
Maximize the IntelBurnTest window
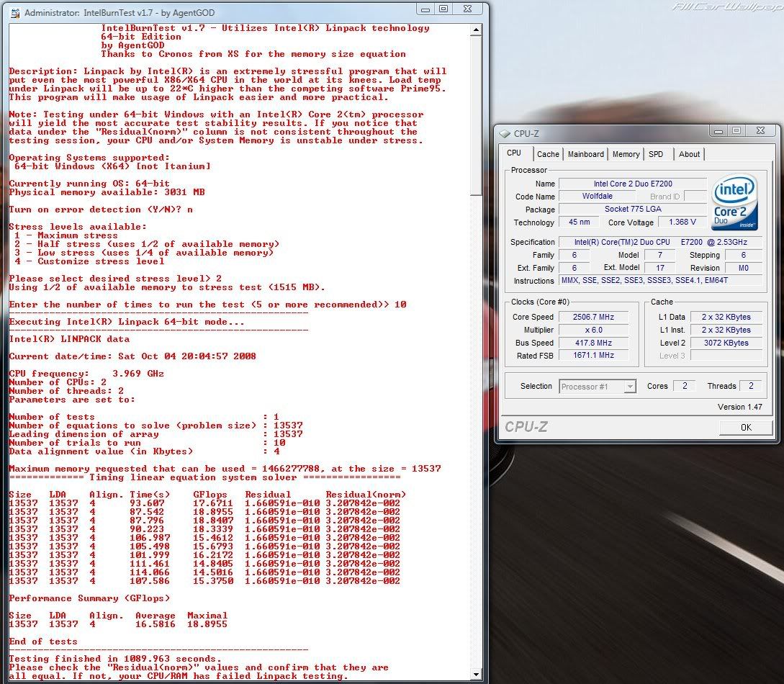[443, 9]
